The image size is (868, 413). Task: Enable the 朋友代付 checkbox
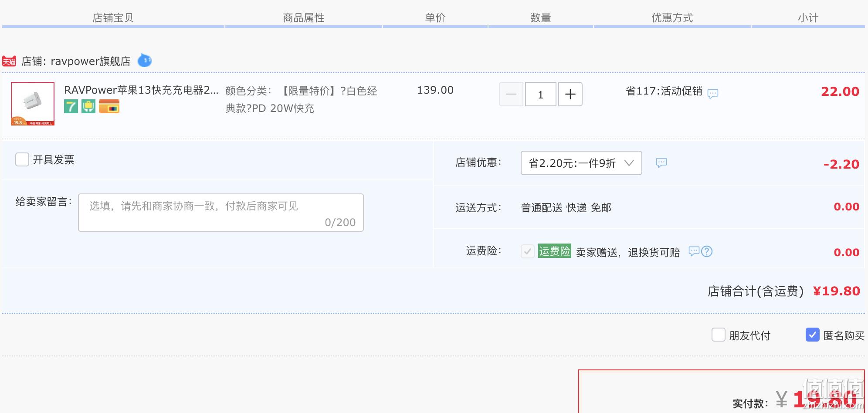pos(718,335)
